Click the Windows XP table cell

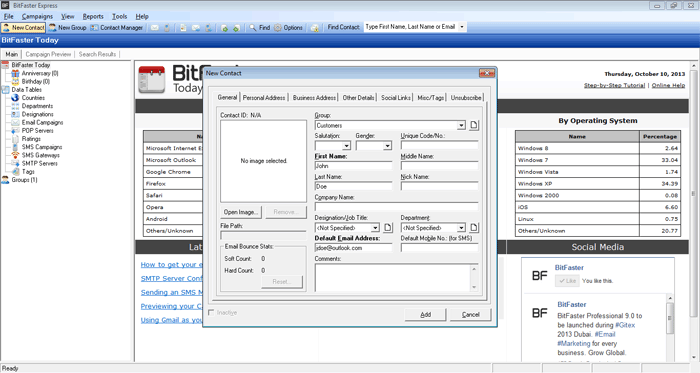pyautogui.click(x=577, y=184)
